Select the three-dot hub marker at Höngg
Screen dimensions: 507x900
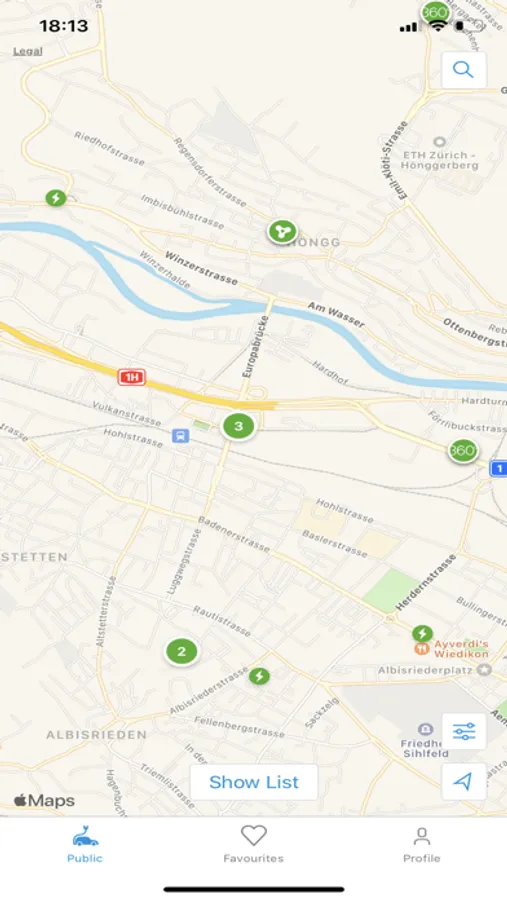click(x=282, y=231)
